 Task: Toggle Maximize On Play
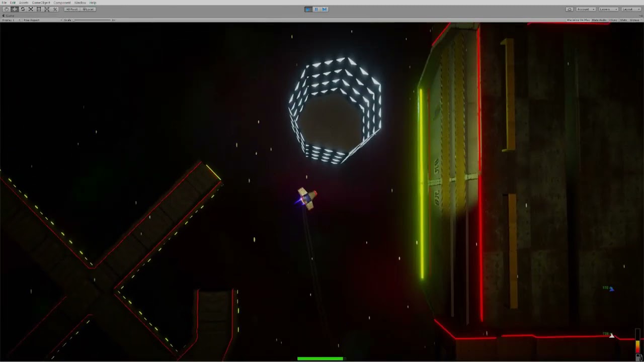pyautogui.click(x=578, y=20)
